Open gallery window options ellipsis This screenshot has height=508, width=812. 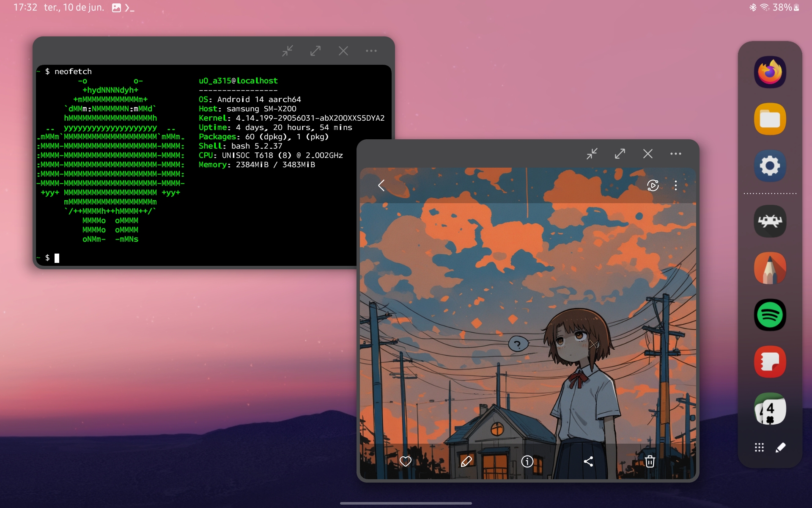(x=675, y=154)
